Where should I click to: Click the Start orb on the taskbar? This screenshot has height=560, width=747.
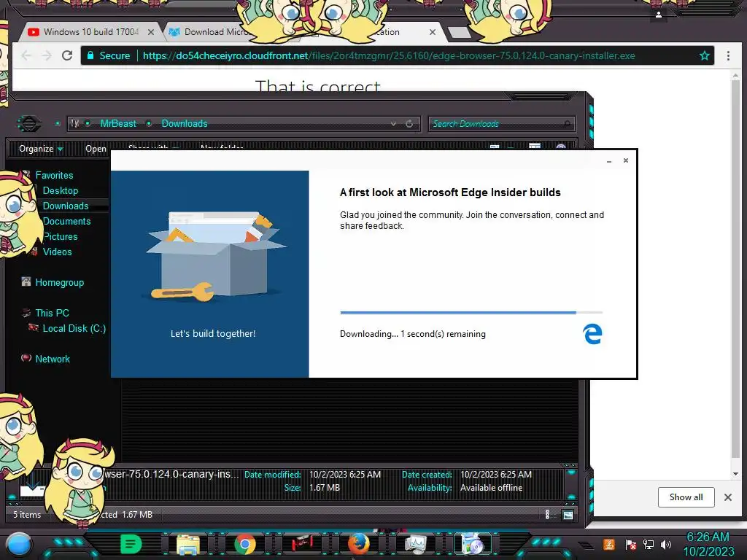pyautogui.click(x=19, y=545)
